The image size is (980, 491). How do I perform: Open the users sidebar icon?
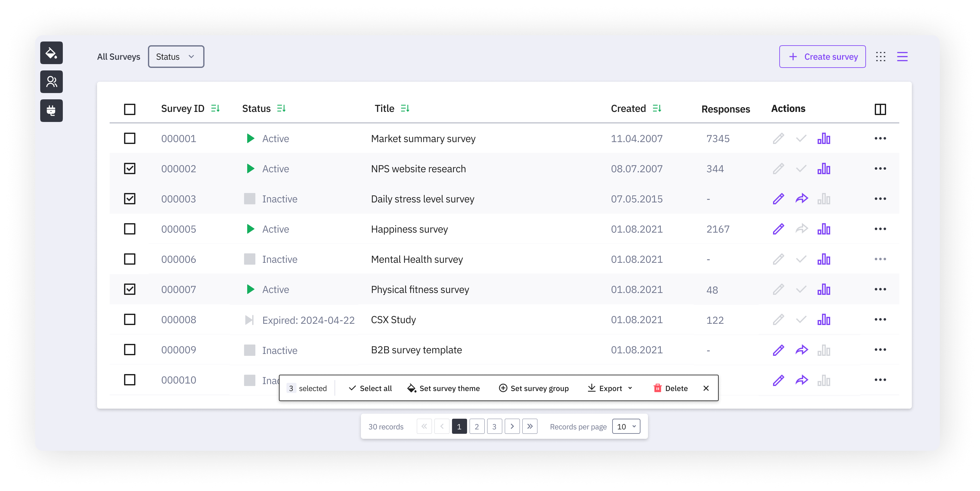[52, 82]
